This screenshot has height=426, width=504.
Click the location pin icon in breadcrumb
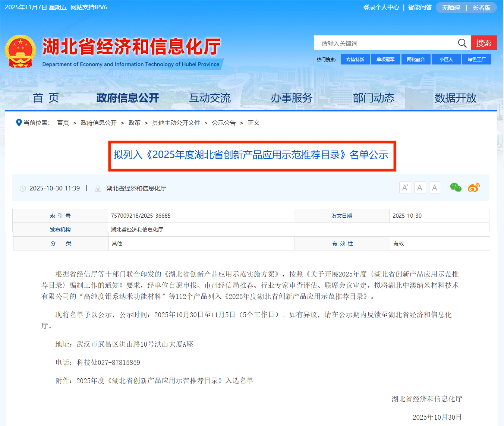click(x=19, y=123)
